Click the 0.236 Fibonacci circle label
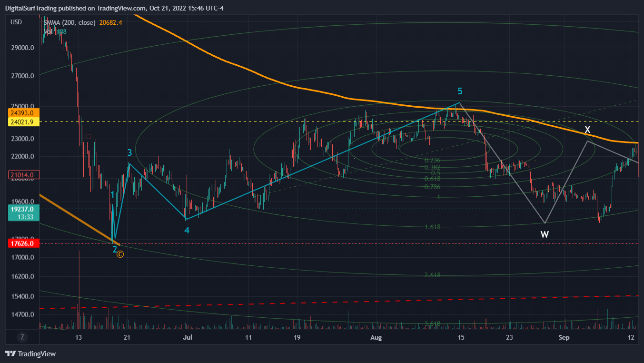Image resolution: width=644 pixels, height=363 pixels. 432,161
